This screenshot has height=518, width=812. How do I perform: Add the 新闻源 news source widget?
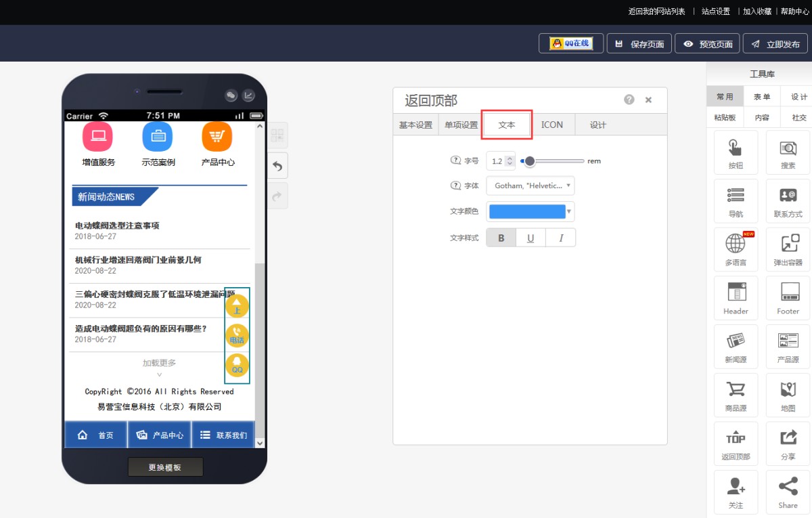pos(736,347)
